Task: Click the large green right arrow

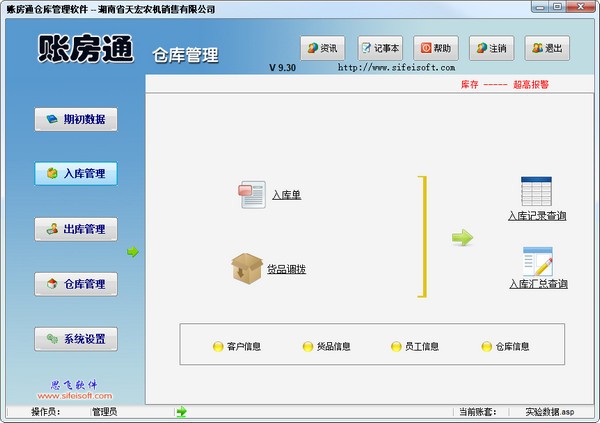Action: pos(461,237)
